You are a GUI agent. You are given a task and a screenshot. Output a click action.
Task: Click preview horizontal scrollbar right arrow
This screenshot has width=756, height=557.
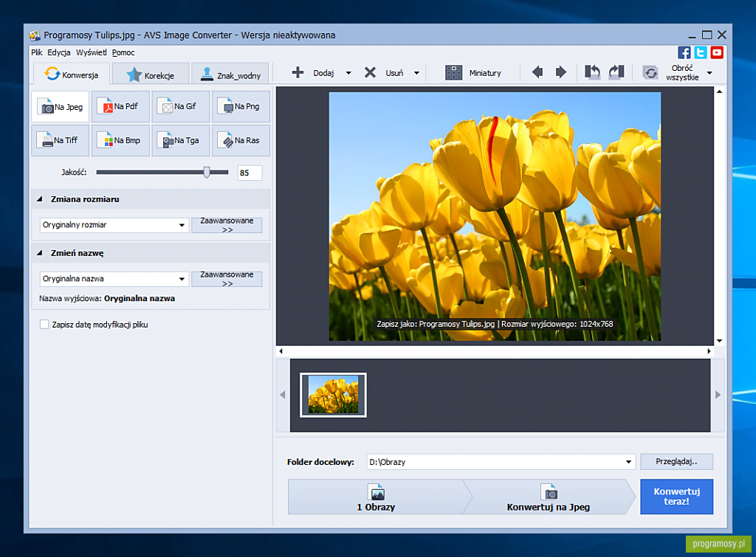(709, 351)
